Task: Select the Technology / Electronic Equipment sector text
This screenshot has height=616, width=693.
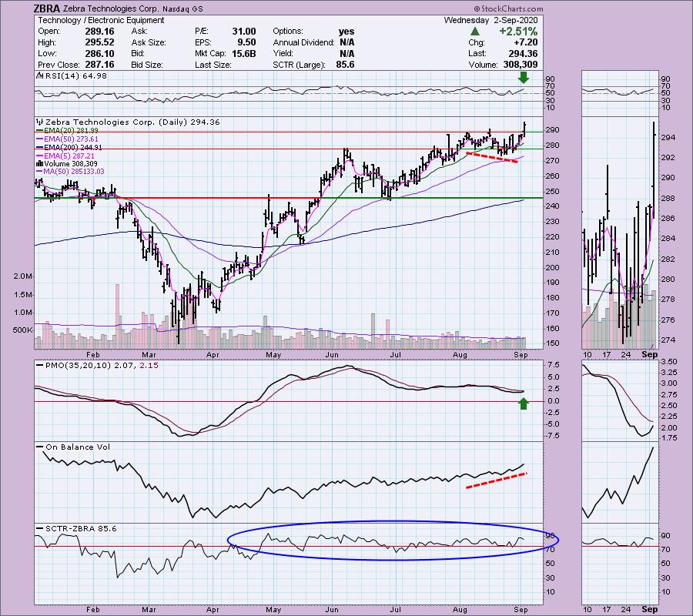Action: [x=101, y=20]
